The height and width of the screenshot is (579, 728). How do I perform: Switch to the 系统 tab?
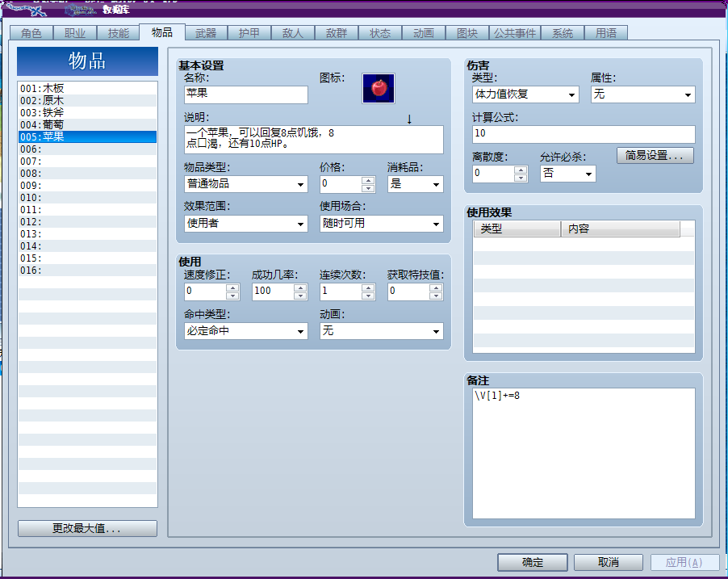pos(563,33)
